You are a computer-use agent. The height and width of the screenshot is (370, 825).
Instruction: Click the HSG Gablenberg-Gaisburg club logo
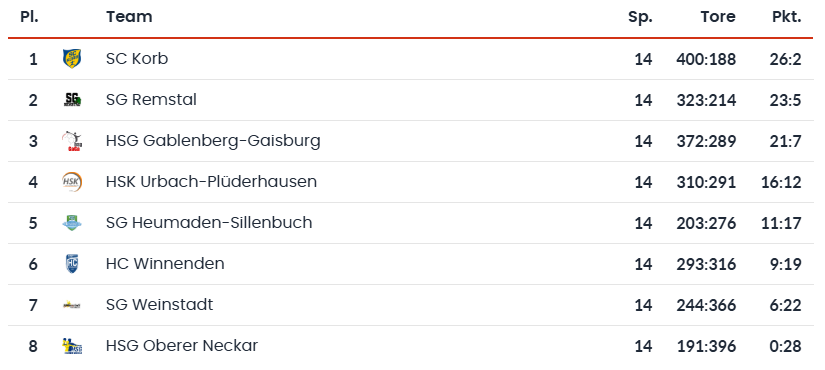pyautogui.click(x=72, y=141)
